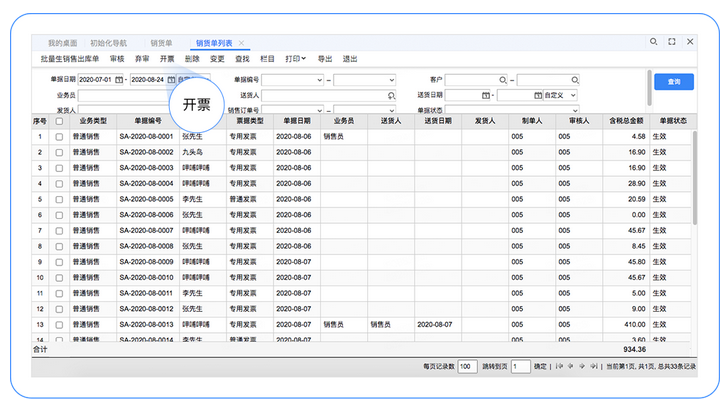Click 开票 in the toolbar
The width and height of the screenshot is (725, 401).
167,59
